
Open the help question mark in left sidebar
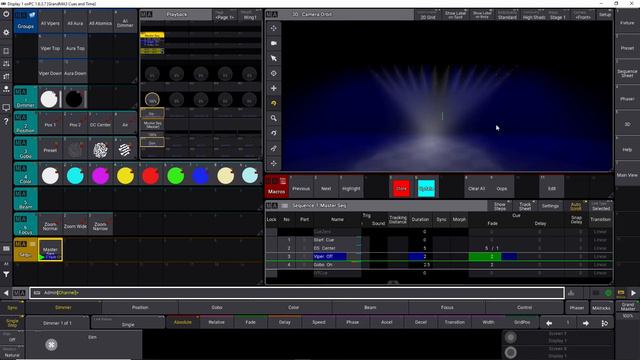pos(6,121)
